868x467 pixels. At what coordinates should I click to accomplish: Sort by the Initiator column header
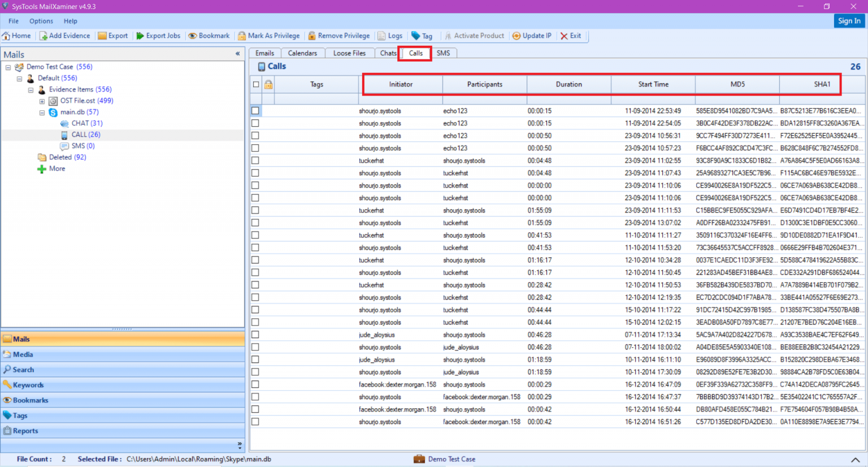401,84
